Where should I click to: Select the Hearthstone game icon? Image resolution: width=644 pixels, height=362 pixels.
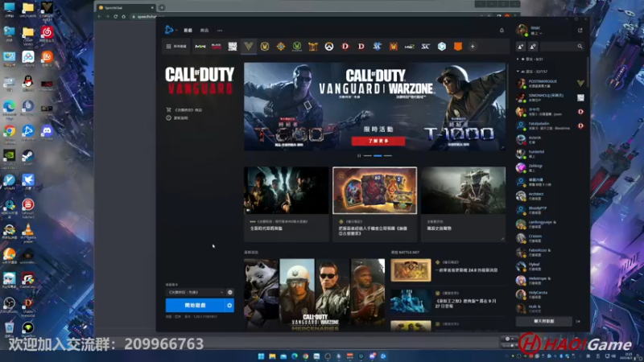point(281,47)
